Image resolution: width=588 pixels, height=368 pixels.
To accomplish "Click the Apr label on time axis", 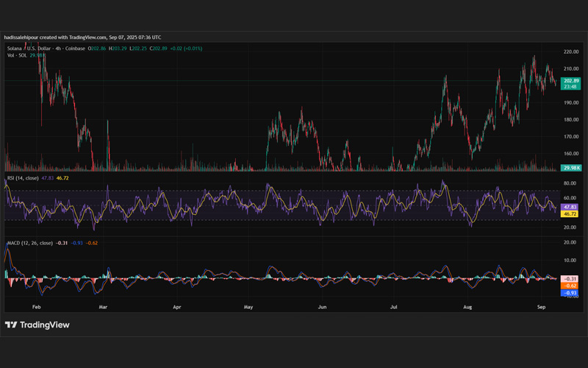I will tap(177, 307).
